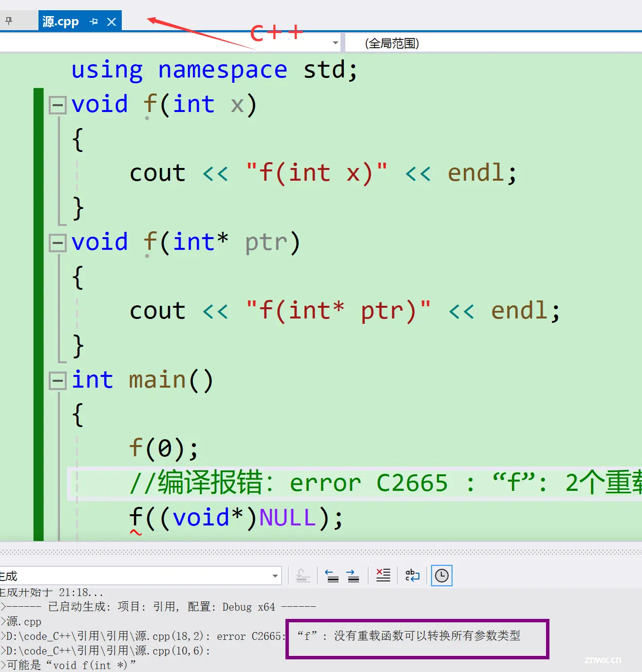This screenshot has height=672, width=642.
Task: Click the 已启动生成 build started line
Action: (x=158, y=607)
